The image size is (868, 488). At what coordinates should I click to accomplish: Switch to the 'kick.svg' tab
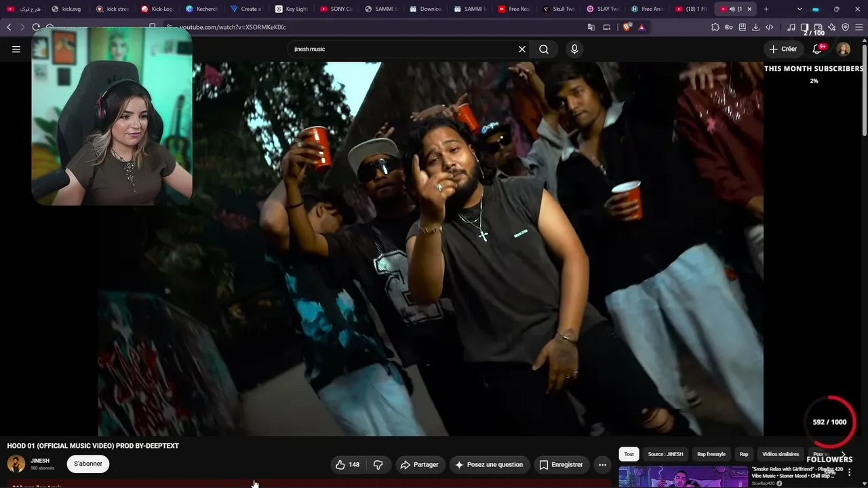(x=66, y=9)
